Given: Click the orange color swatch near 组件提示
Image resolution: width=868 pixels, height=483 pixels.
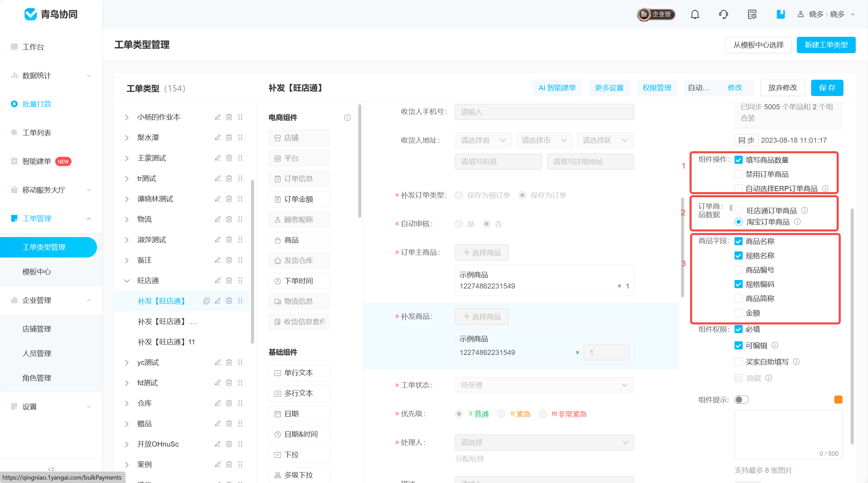Looking at the screenshot, I should point(838,400).
